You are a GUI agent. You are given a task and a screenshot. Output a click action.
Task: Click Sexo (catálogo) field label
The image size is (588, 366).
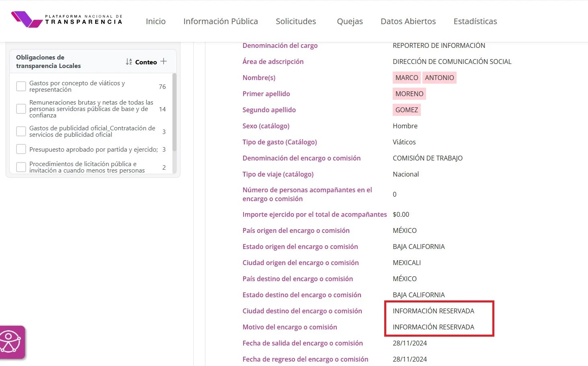[266, 126]
